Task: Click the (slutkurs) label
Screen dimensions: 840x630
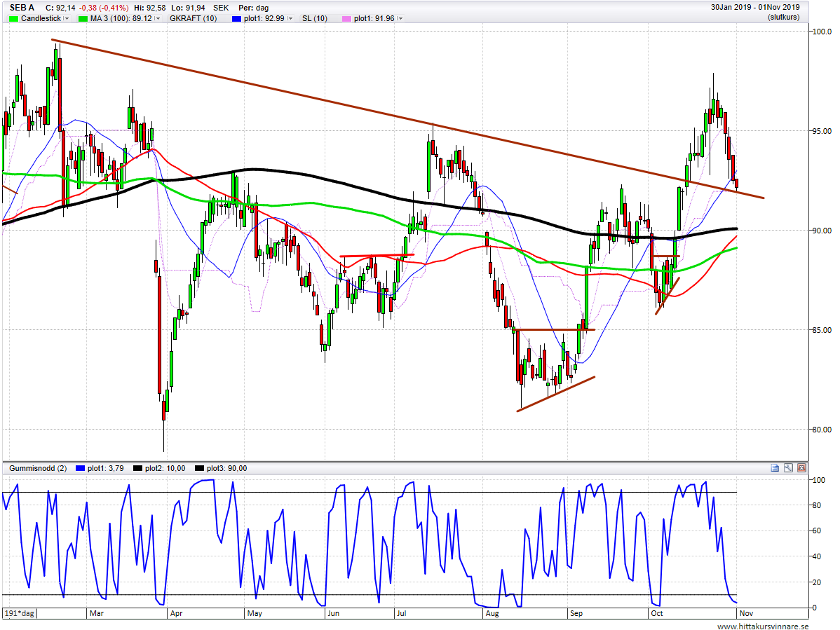Action: coord(783,17)
